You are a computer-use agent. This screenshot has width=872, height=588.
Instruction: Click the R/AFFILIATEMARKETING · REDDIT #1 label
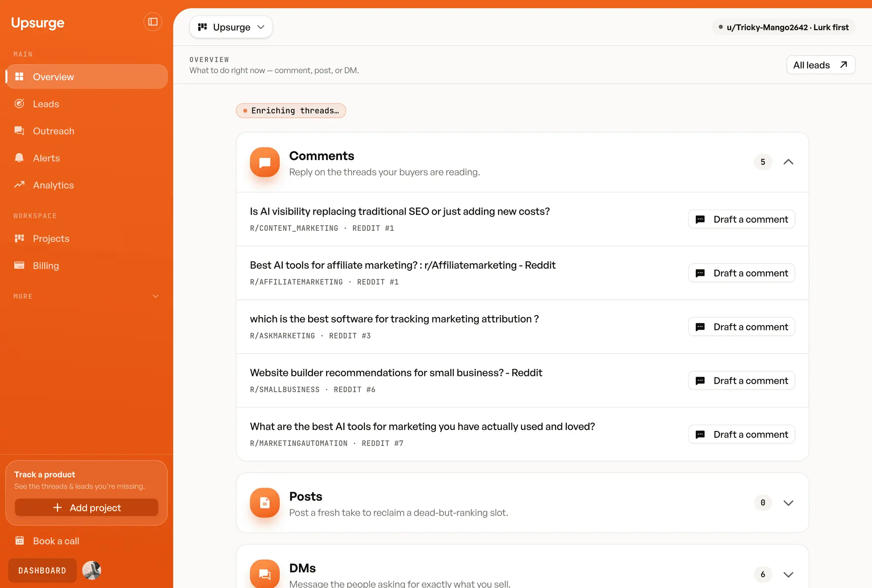point(324,282)
